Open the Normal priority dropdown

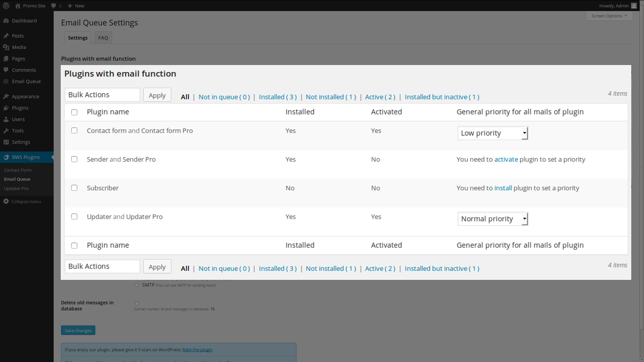coord(493,219)
